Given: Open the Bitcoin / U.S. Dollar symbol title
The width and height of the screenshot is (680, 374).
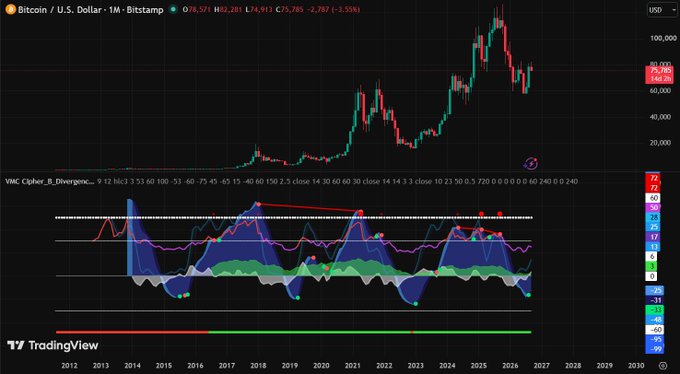Looking at the screenshot, I should [x=90, y=9].
